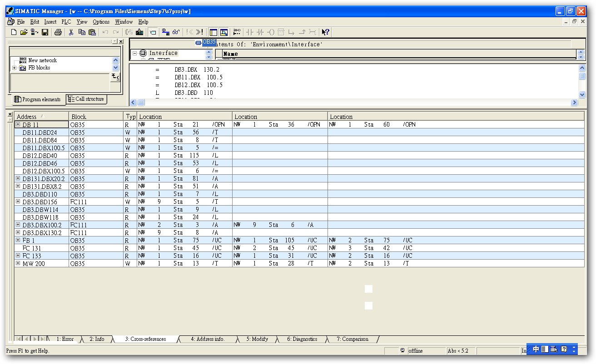Click the Cut scissors icon
Image resolution: width=596 pixels, height=364 pixels.
71,32
